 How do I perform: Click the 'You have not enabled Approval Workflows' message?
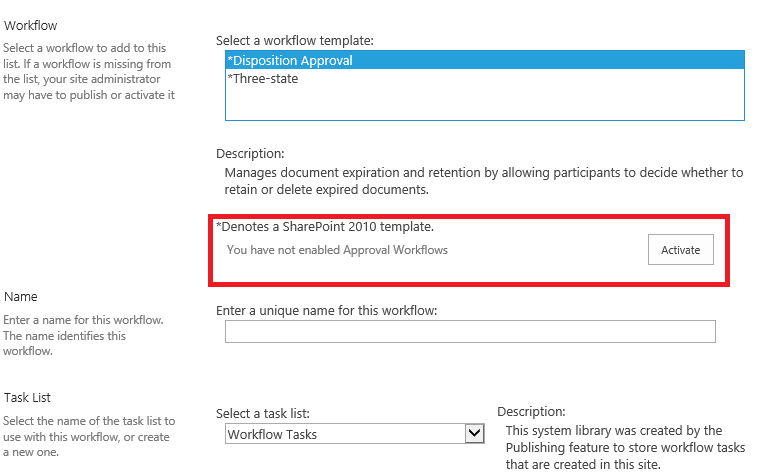coord(337,250)
